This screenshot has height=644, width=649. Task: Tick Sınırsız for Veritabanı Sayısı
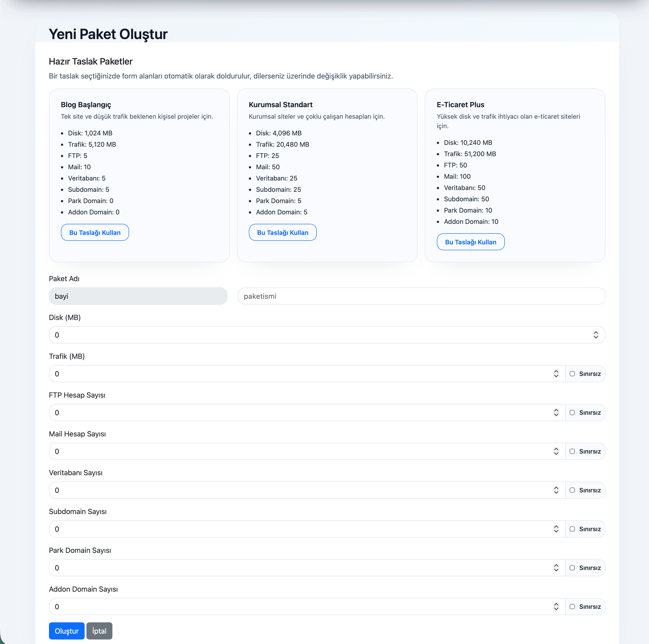point(573,490)
